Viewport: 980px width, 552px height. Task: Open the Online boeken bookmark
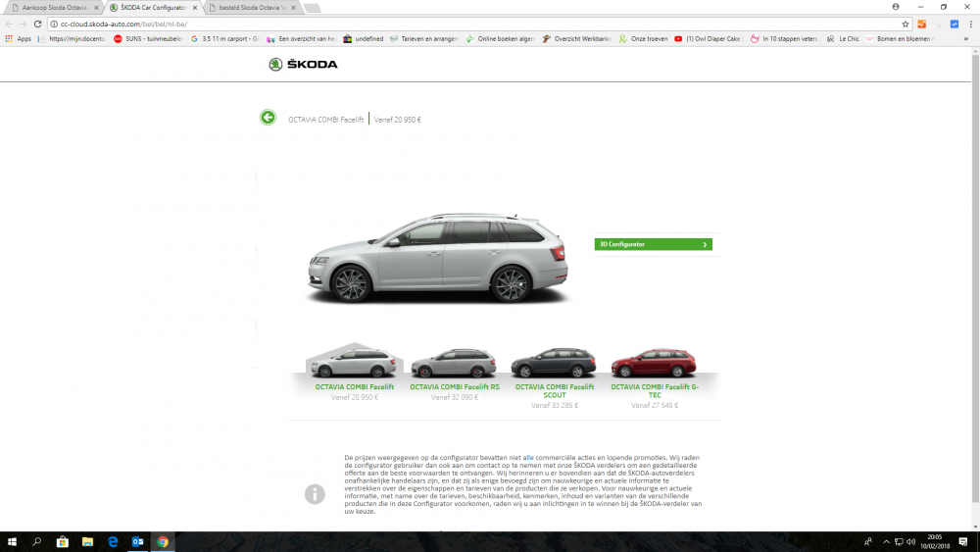pyautogui.click(x=501, y=39)
